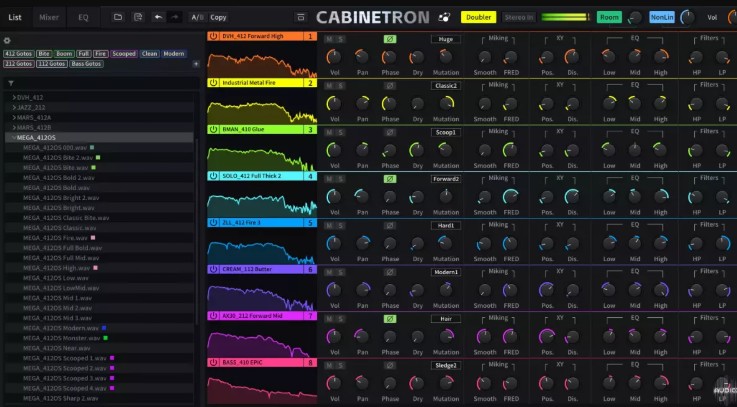
Task: Select MEGA_412OS Scooped 1.wav file
Action: (x=65, y=358)
